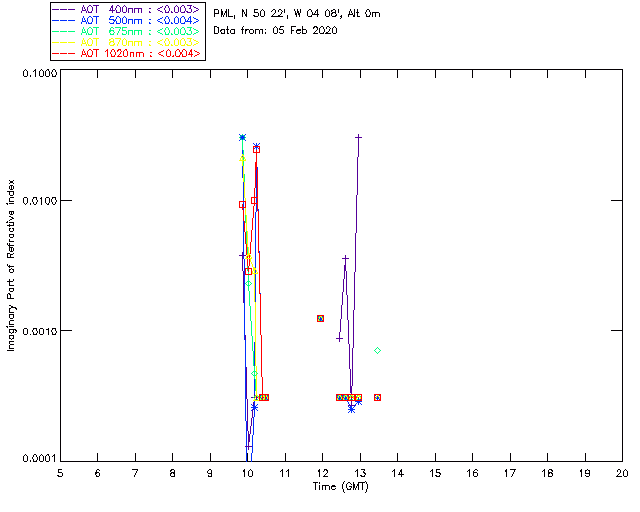Image resolution: width=640 pixels, height=512 pixels.
Task: Click the x-axis tick label 15
Action: 435,474
